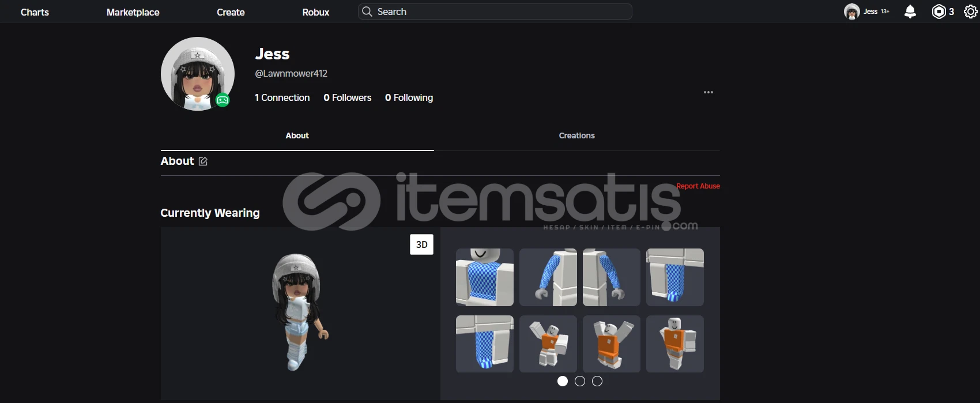Open the blue checkered torso item thumbnail
980x403 pixels.
click(x=485, y=277)
